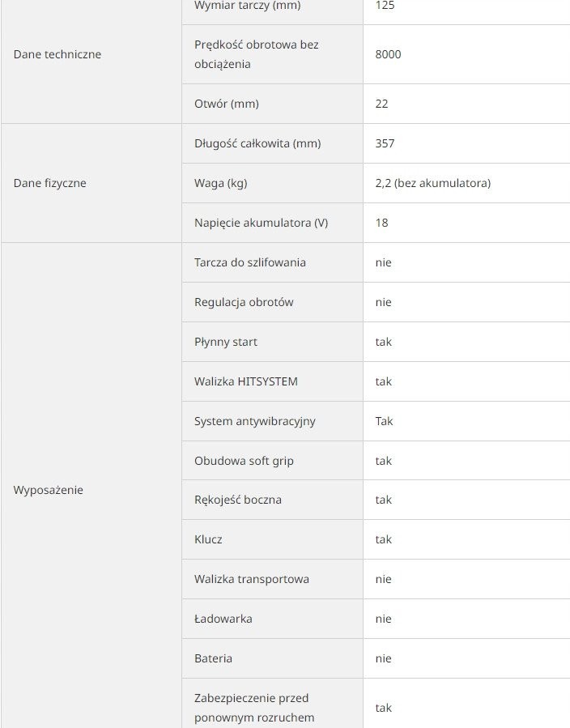Screen dimensions: 570x728
Task: Select the 8000 rotation speed value
Action: 389,54
